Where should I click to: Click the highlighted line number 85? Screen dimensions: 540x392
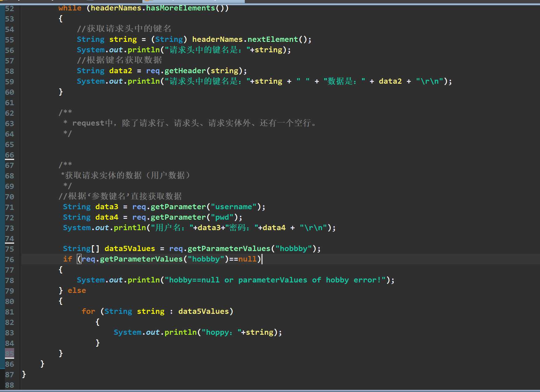(10, 354)
